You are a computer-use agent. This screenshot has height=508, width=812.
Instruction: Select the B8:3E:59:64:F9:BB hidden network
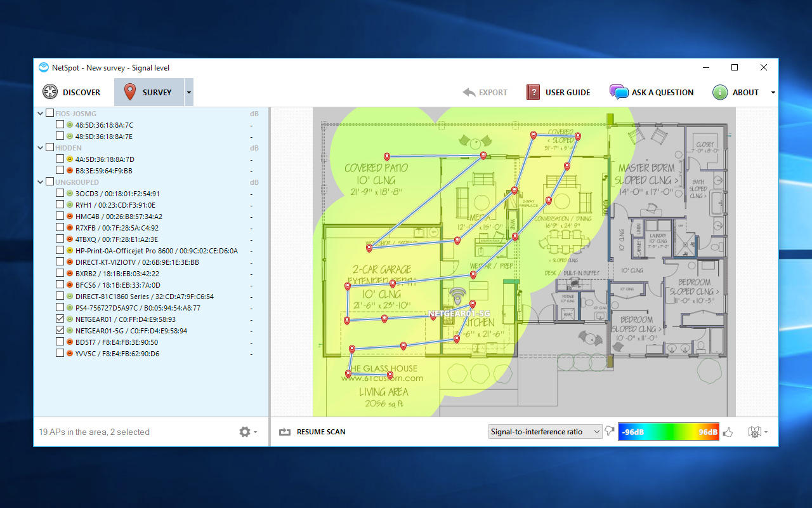[x=151, y=171]
